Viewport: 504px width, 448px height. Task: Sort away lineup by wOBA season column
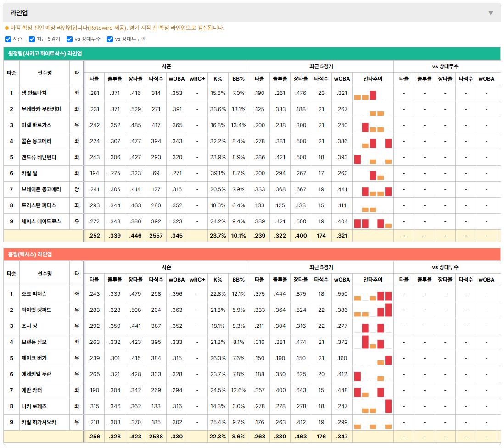tap(177, 79)
